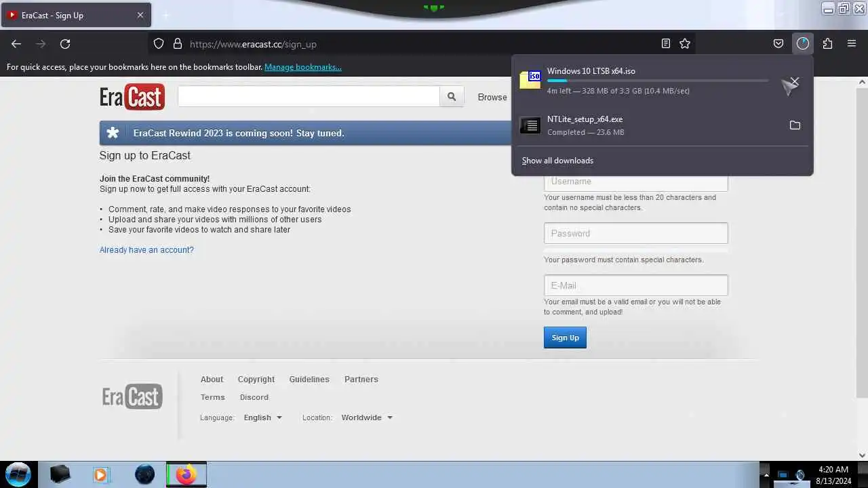Open the Location Worldwide dropdown
The width and height of the screenshot is (868, 488).
pyautogui.click(x=367, y=418)
